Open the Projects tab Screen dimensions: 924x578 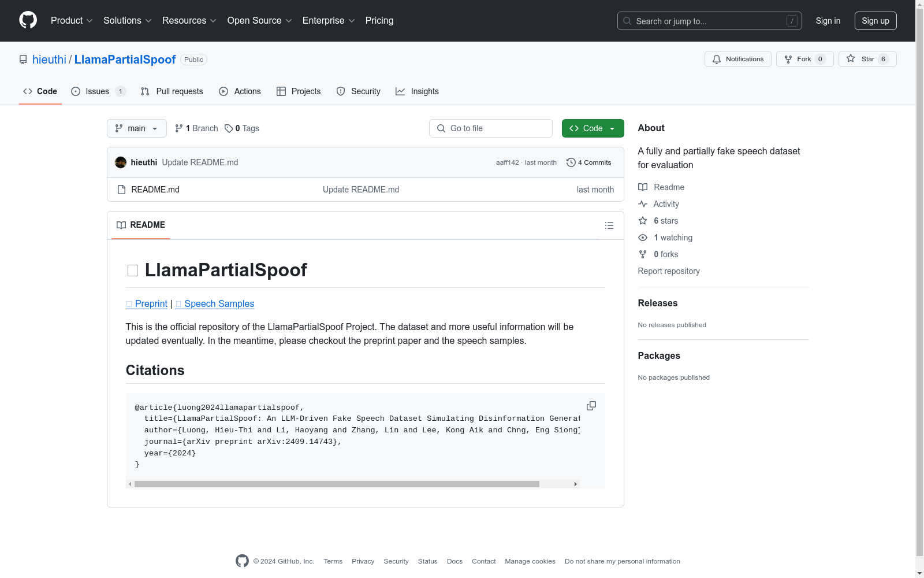(299, 91)
